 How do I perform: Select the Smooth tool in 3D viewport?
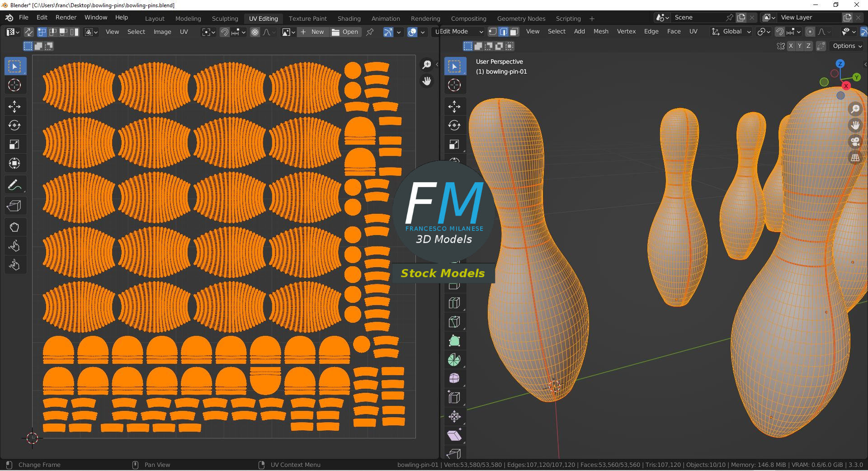click(454, 378)
